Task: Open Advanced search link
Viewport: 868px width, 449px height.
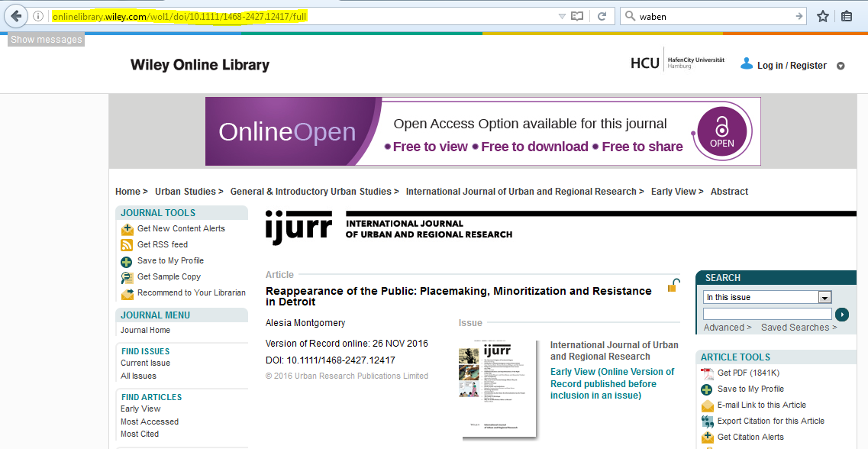Action: click(728, 328)
